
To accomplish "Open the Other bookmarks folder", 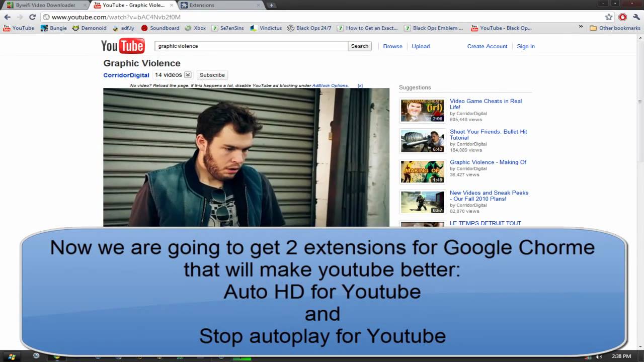I will tap(615, 28).
